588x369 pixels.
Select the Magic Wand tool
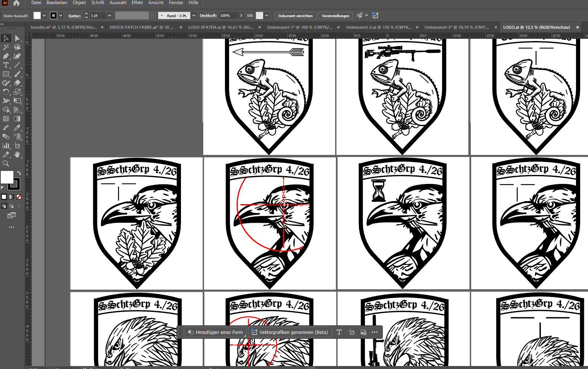coord(6,47)
